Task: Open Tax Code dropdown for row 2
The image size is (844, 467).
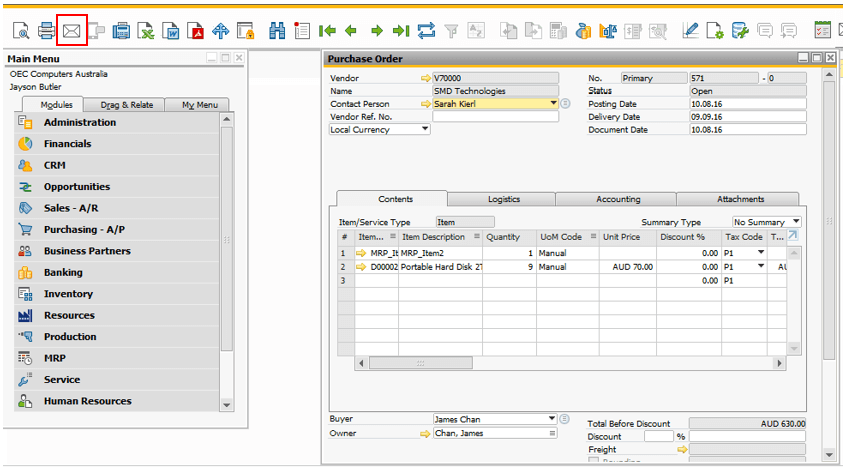Action: (x=761, y=266)
